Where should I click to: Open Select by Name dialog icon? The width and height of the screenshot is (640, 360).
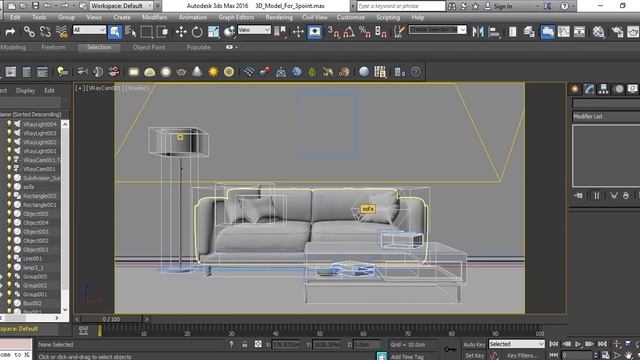[x=131, y=31]
